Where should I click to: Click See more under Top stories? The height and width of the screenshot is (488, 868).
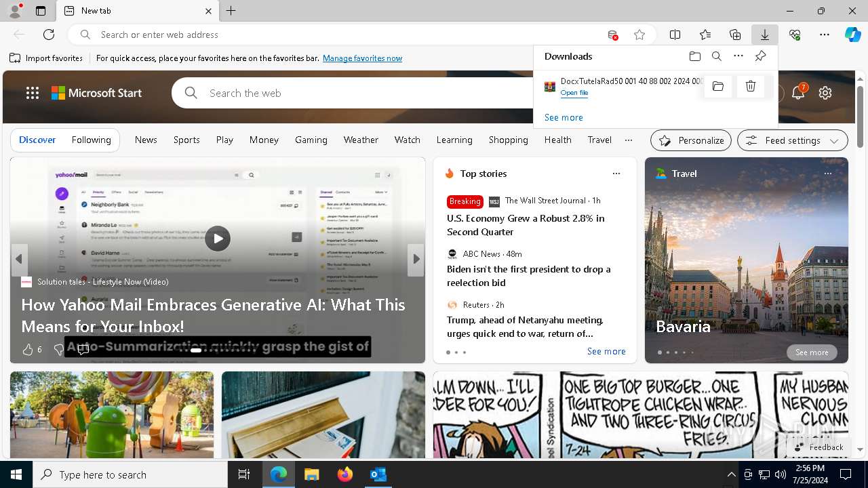coord(606,351)
